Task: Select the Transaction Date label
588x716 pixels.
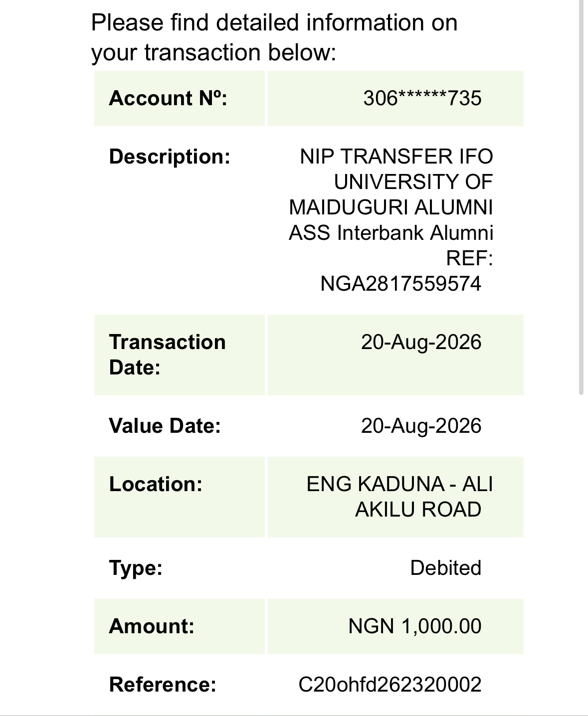Action: point(167,355)
